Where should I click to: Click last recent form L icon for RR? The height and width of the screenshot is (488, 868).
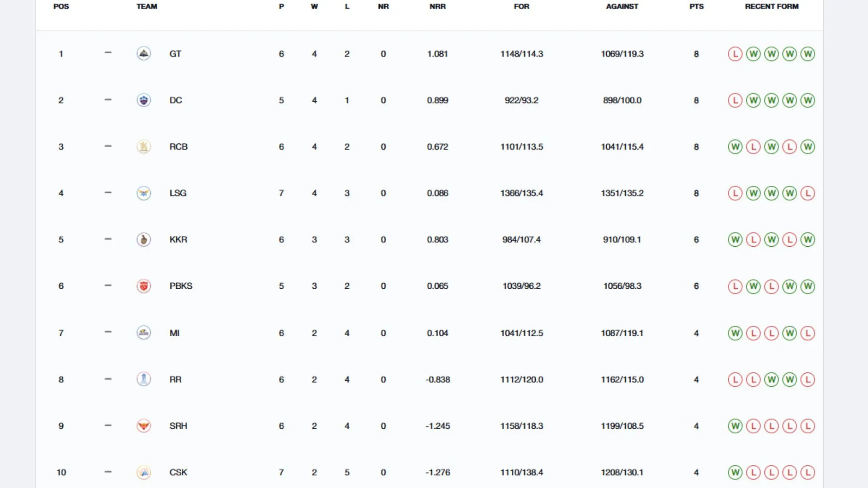pyautogui.click(x=808, y=380)
